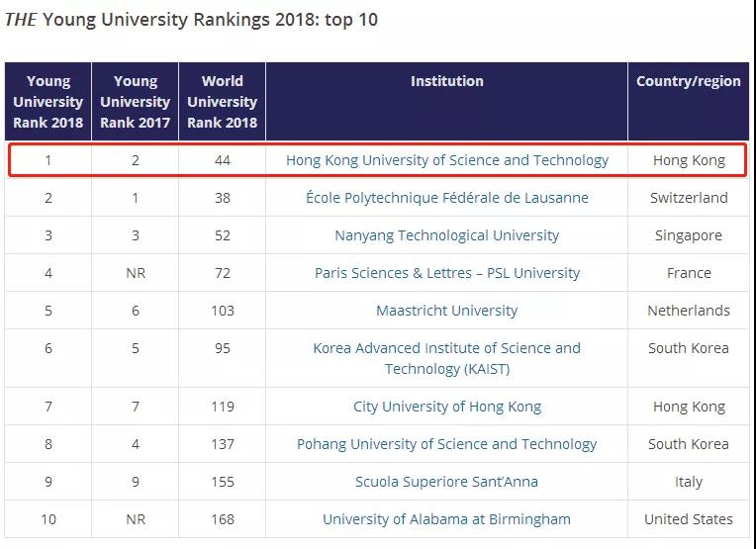Image resolution: width=756 pixels, height=549 pixels.
Task: Click 2017 rank 4 cell in the Pohang row
Action: (x=136, y=444)
